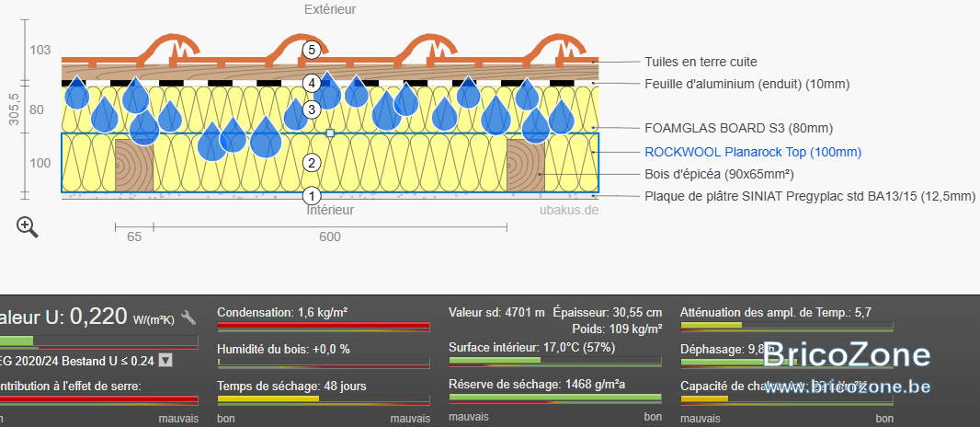This screenshot has height=427, width=980.
Task: Click the Réserve de séchage green bar
Action: click(555, 398)
